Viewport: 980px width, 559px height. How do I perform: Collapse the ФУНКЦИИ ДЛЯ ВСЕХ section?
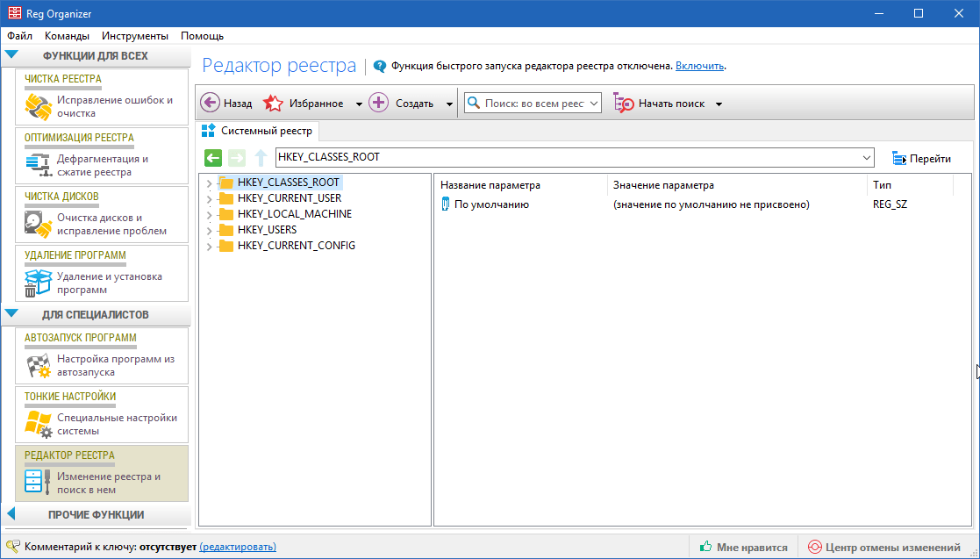pyautogui.click(x=11, y=55)
